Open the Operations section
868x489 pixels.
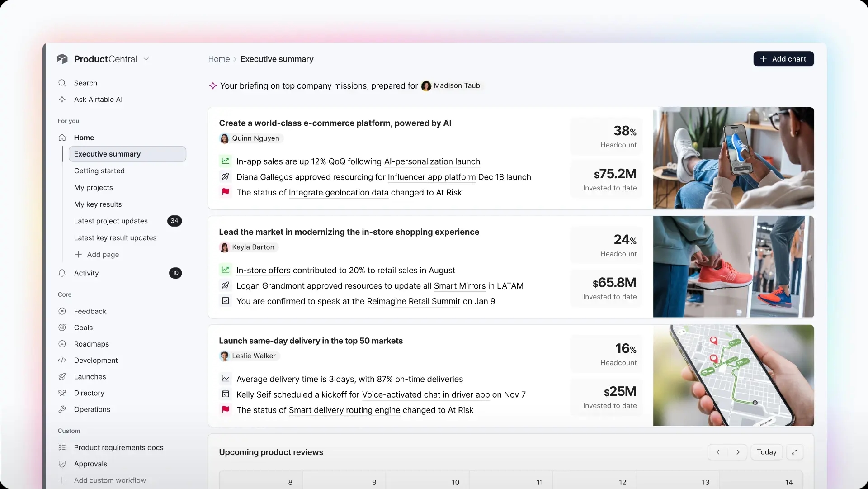92,409
